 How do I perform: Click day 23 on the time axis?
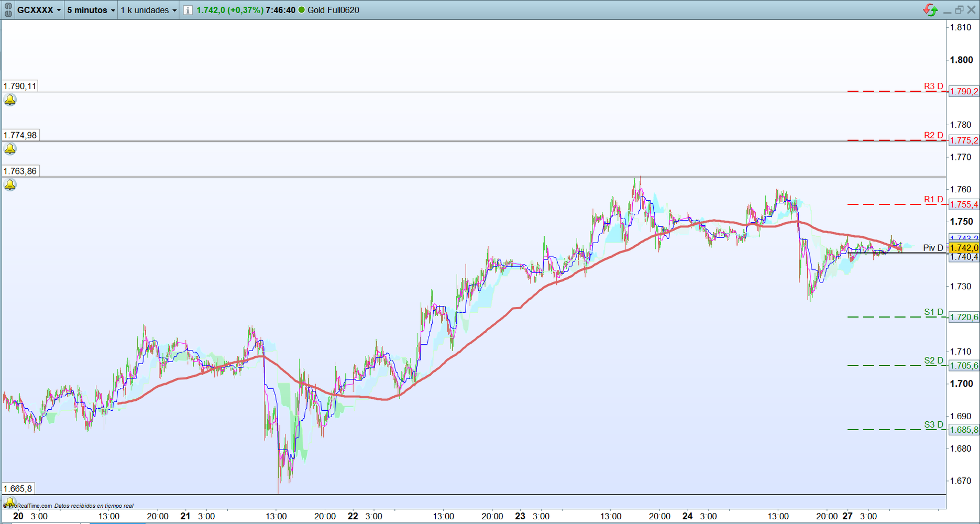click(520, 516)
